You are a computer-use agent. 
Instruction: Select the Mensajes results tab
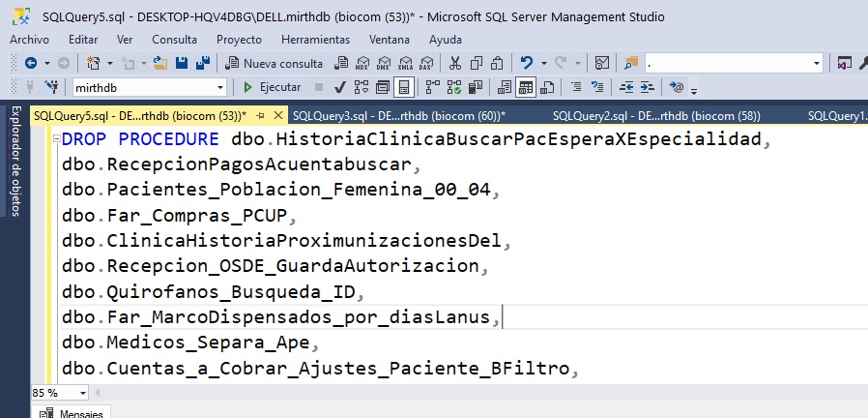[73, 413]
